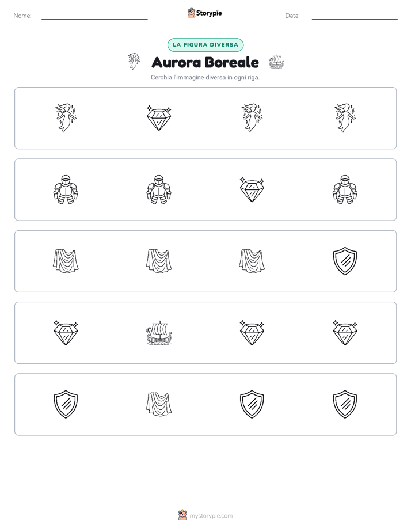The width and height of the screenshot is (411, 532).
Task: Click the Viking ship icon beside the title
Action: tap(276, 62)
